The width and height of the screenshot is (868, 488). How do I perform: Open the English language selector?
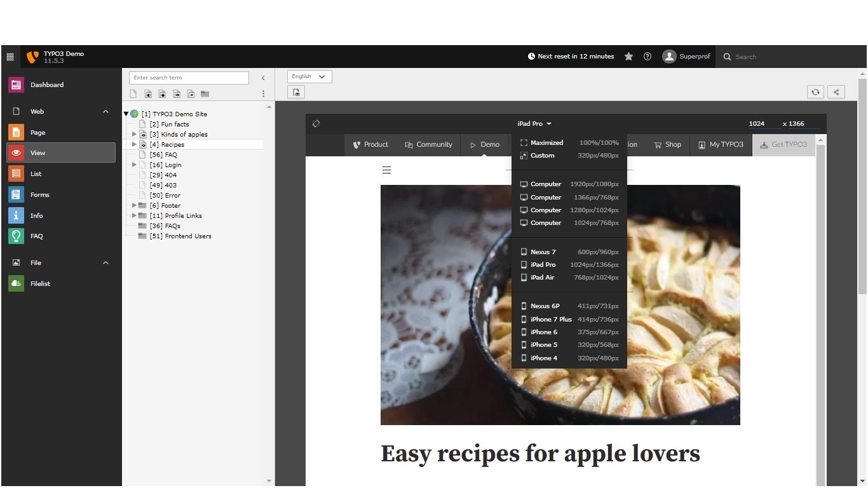[x=309, y=76]
